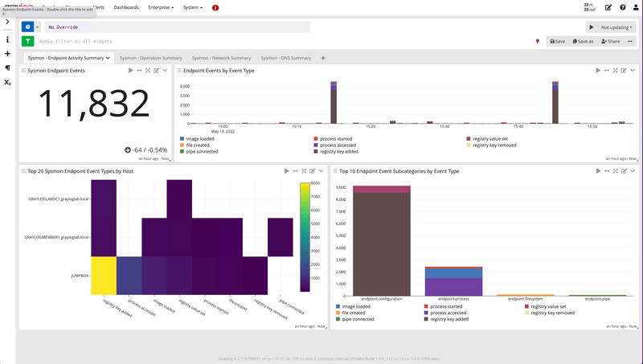Run the Top 10 Endpoint Event Subcategories play icon
643x364 pixels.
click(x=598, y=171)
